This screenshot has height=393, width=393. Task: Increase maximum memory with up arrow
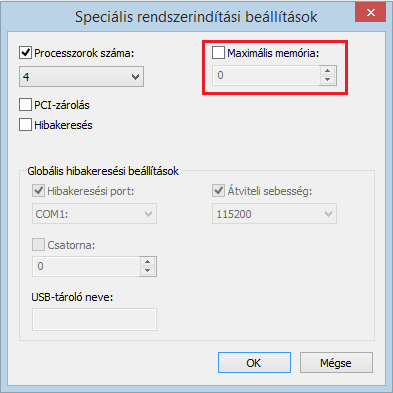(x=328, y=71)
